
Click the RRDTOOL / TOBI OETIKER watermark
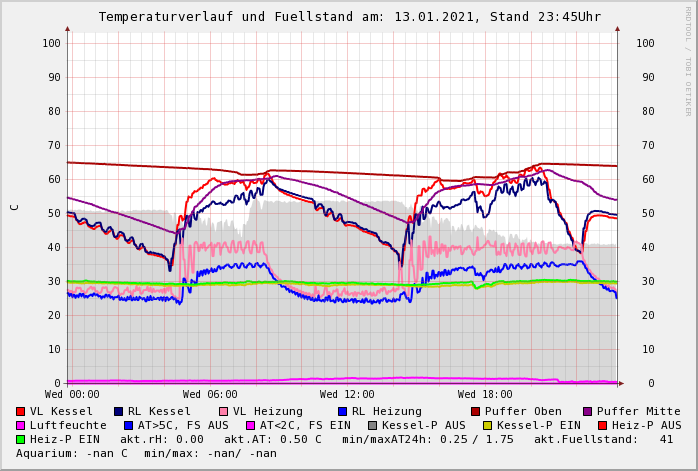click(688, 60)
